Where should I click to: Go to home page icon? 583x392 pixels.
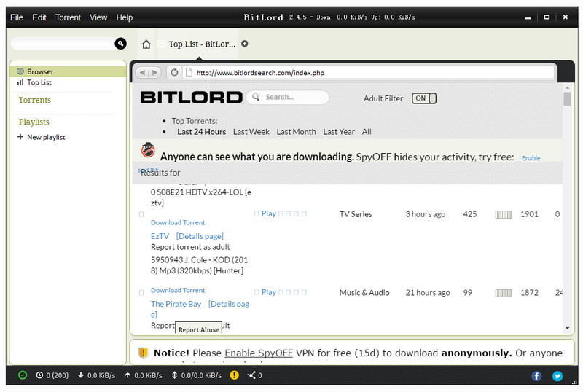coord(146,44)
